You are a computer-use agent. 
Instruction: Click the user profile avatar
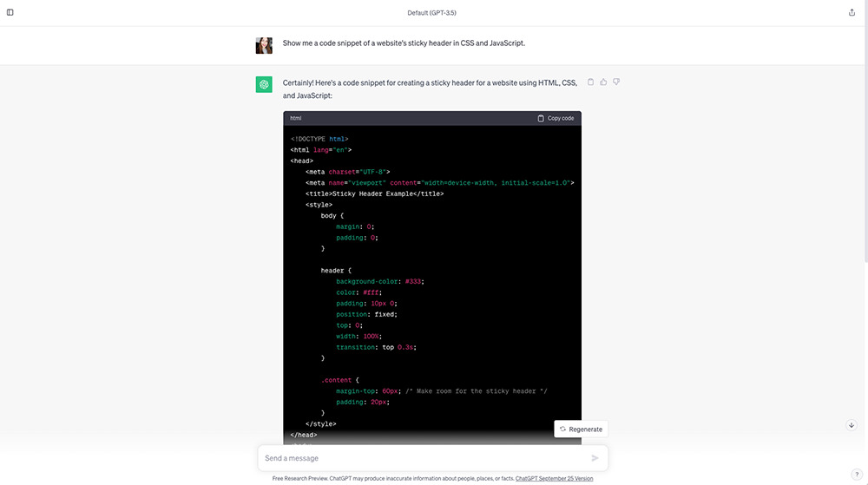[x=264, y=45]
